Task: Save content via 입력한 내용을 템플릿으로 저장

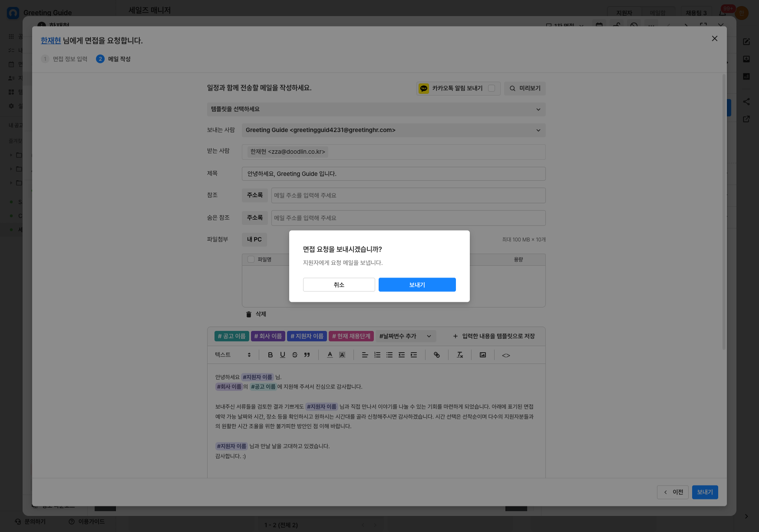Action: (494, 336)
